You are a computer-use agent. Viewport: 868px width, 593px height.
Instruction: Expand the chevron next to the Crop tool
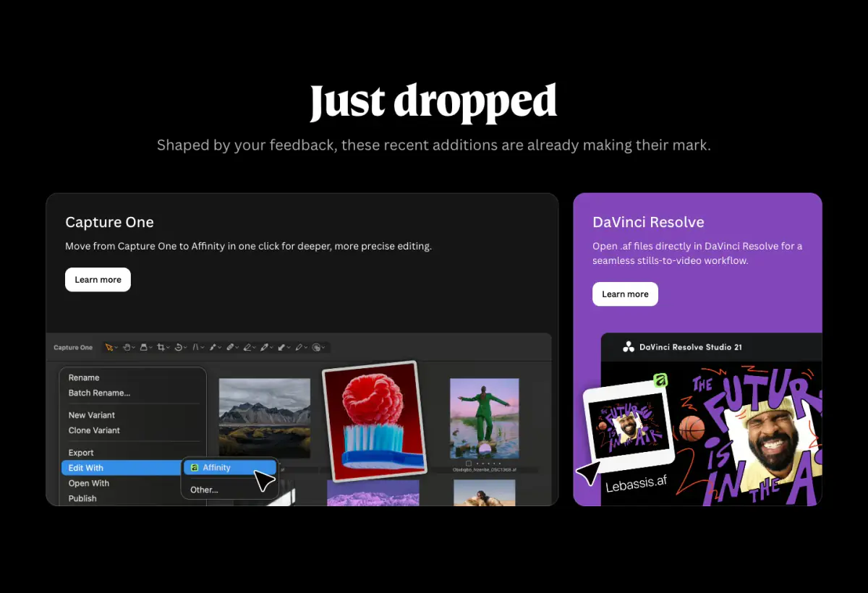[168, 348]
